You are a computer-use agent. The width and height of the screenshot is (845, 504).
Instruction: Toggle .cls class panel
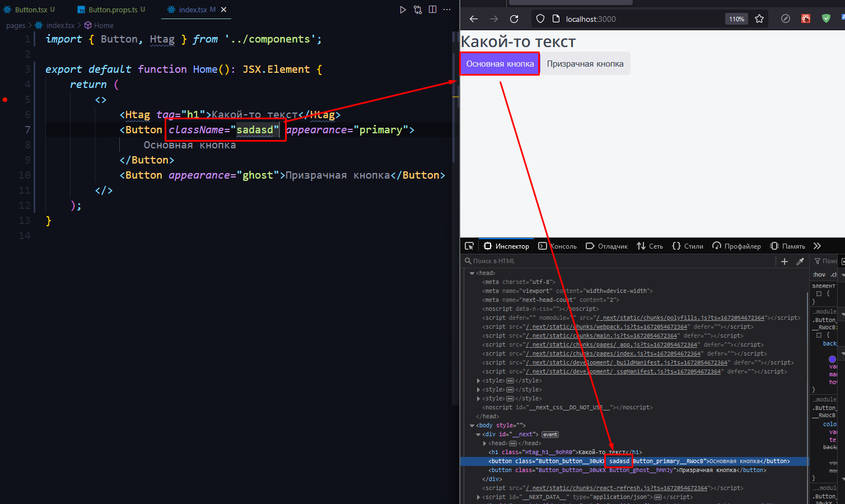click(834, 274)
